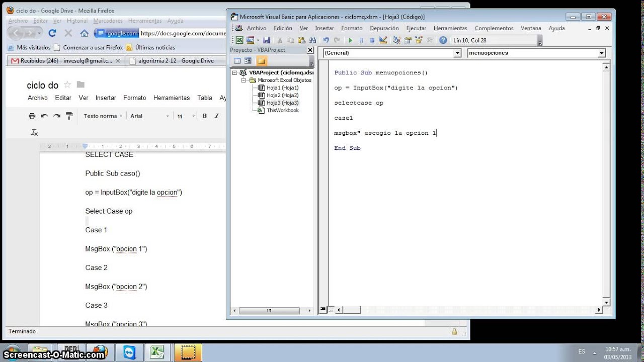Save the ciclomq.xlsm project with the disk icon
Viewport: 644px width, 362px height.
(x=266, y=40)
